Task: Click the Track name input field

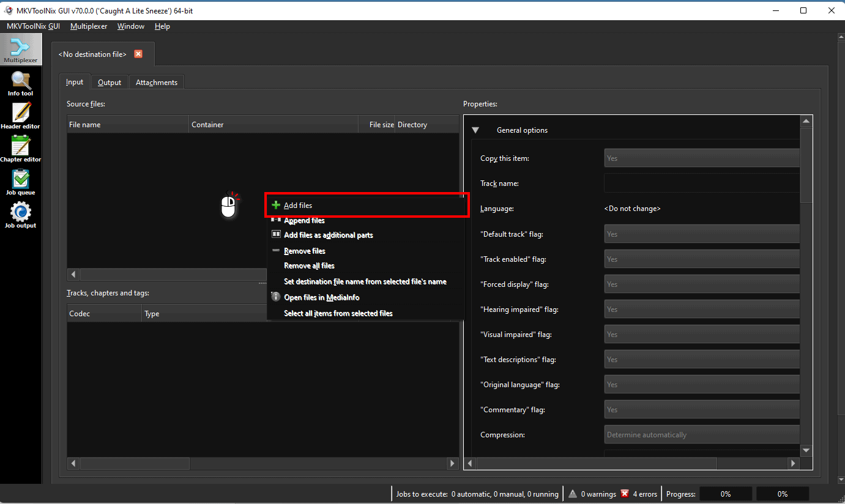Action: click(x=702, y=183)
